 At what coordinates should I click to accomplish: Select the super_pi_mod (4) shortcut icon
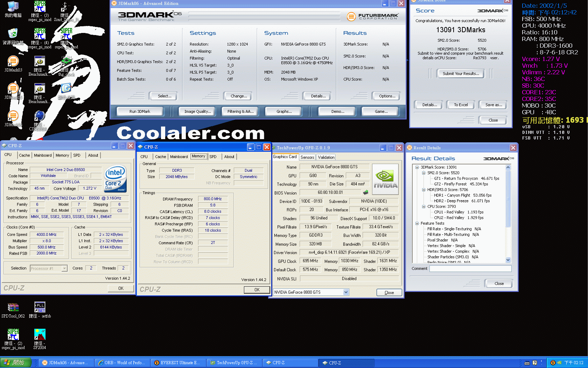pos(40,38)
